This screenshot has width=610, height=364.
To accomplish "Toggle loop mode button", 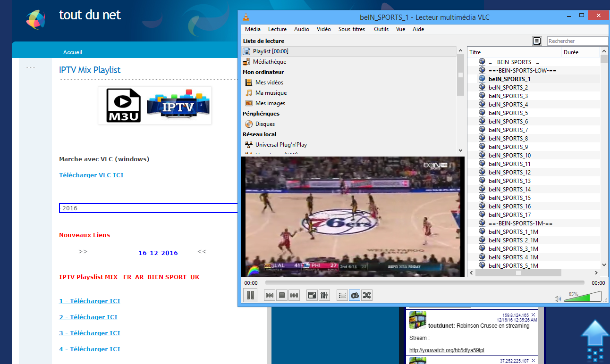I will pos(355,296).
